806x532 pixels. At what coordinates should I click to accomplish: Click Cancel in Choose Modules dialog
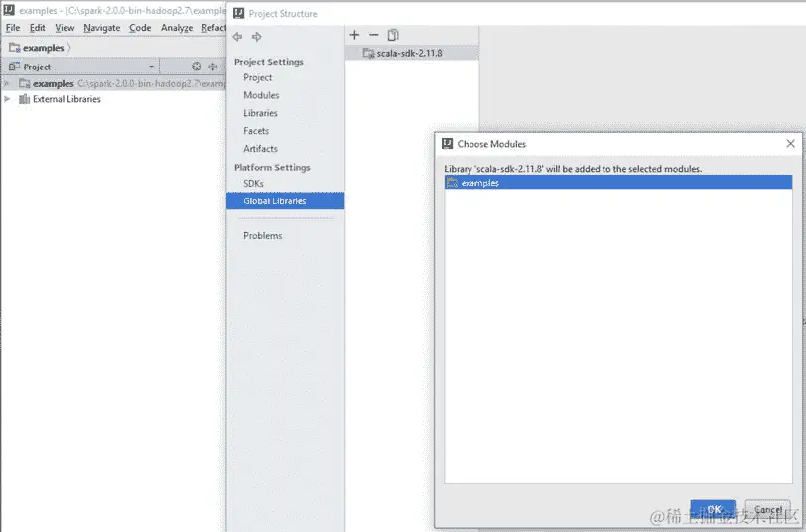click(768, 509)
